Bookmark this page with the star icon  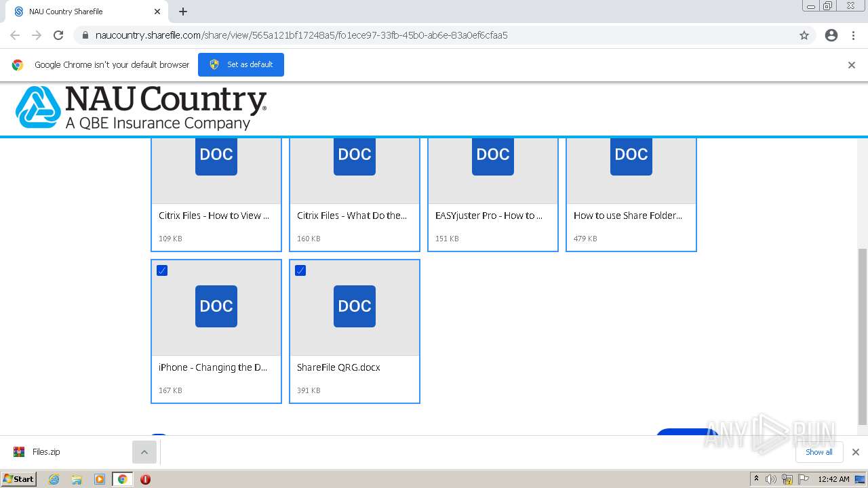click(x=804, y=35)
